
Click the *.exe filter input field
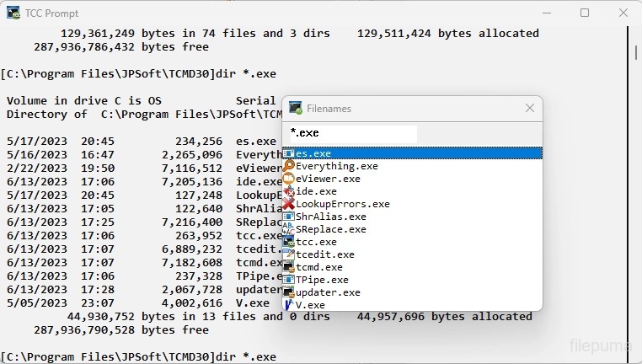coord(352,133)
